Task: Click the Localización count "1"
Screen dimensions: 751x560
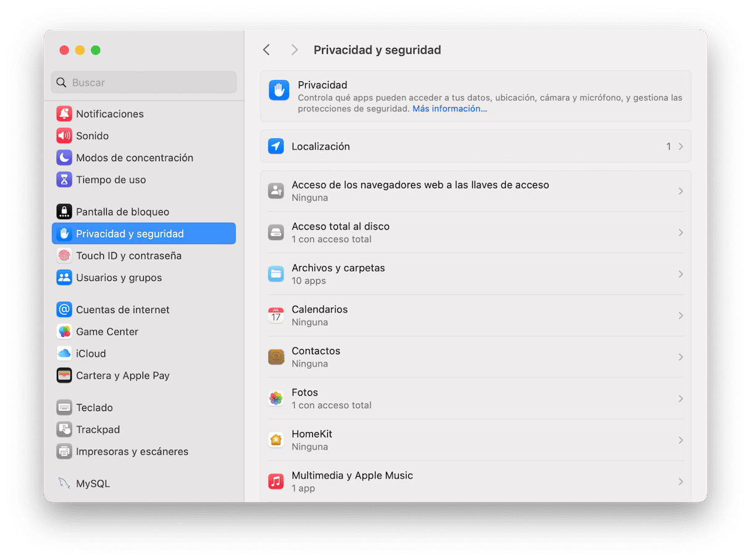Action: 668,146
